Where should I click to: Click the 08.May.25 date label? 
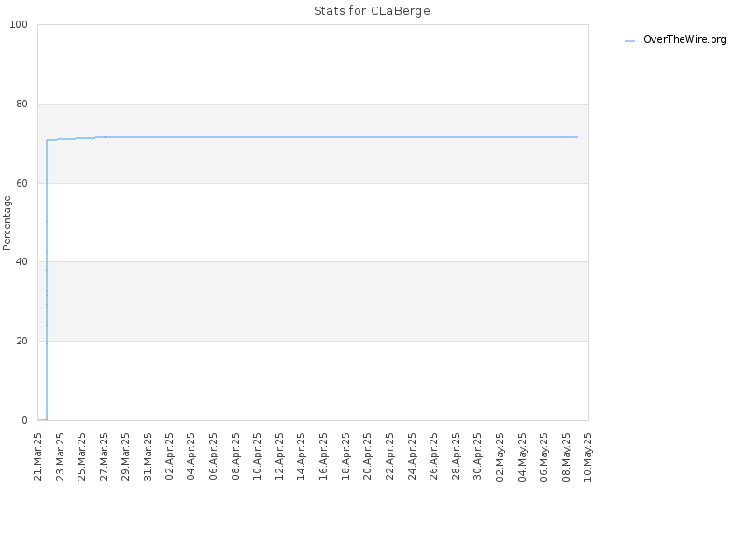pyautogui.click(x=566, y=456)
